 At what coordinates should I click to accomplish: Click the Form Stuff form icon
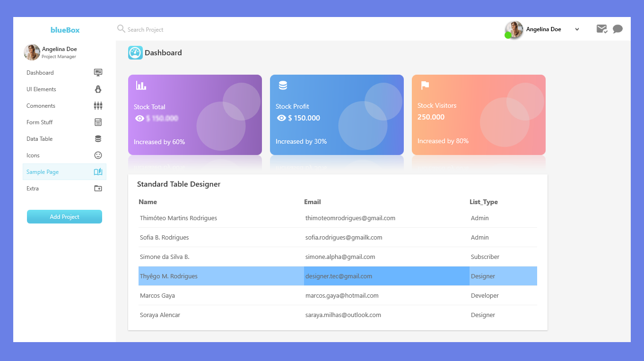click(98, 122)
